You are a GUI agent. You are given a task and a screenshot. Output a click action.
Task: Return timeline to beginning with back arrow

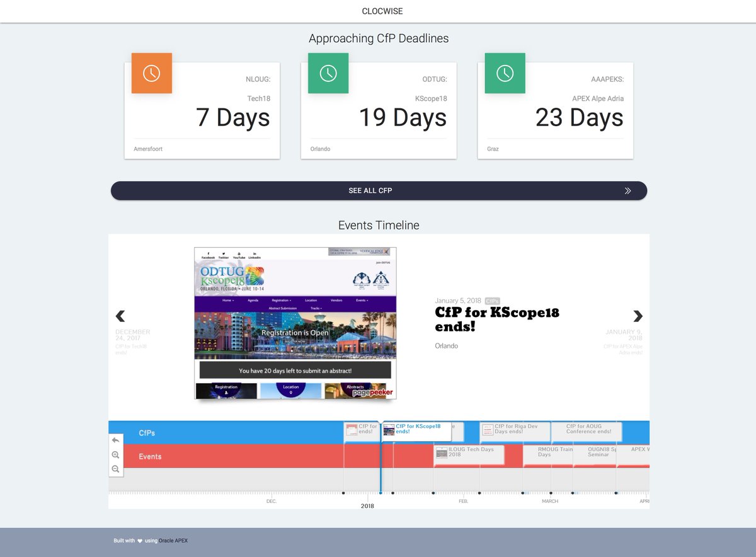pyautogui.click(x=115, y=440)
